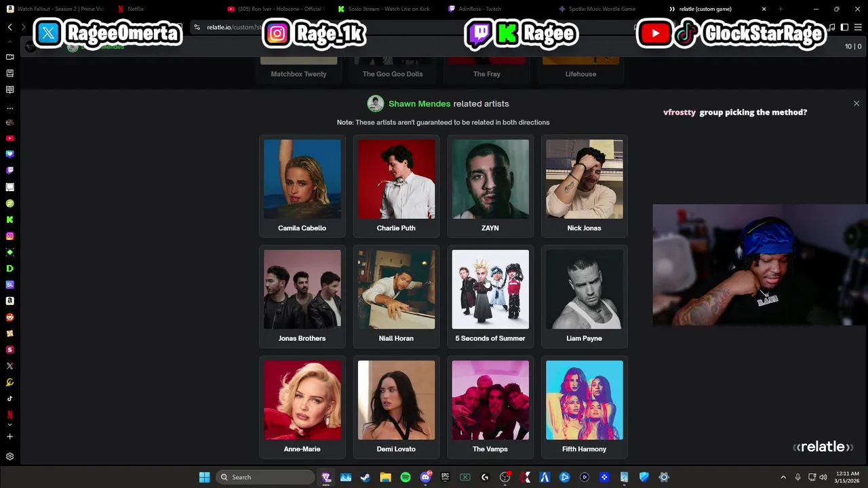
Task: Open Discord from the taskbar
Action: click(425, 477)
